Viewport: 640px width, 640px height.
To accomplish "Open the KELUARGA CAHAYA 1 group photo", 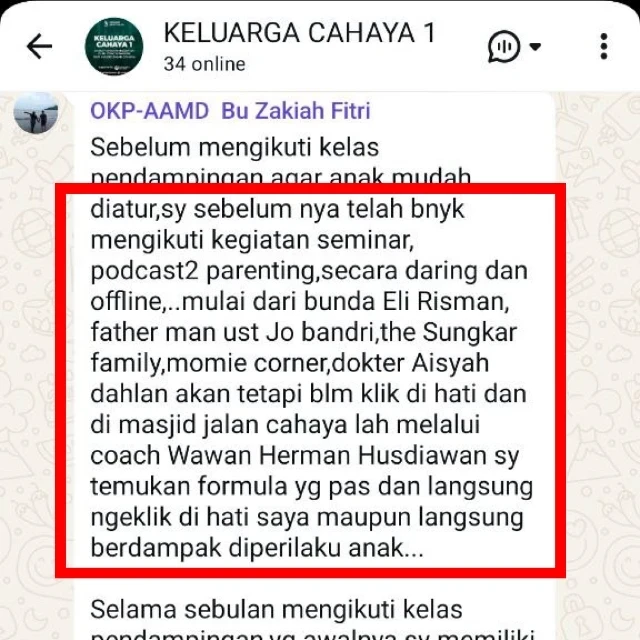I will 114,46.
